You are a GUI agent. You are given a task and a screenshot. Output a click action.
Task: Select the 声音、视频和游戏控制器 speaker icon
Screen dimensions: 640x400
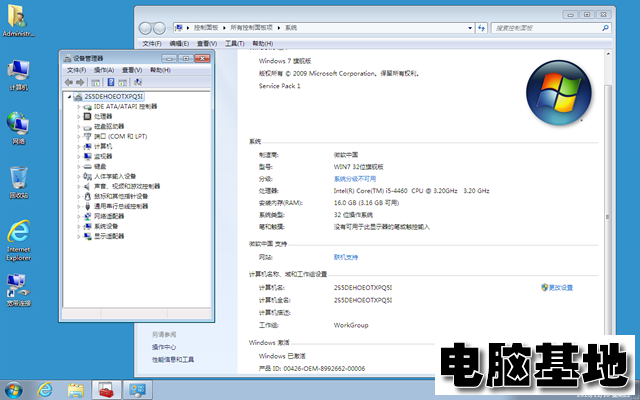87,187
